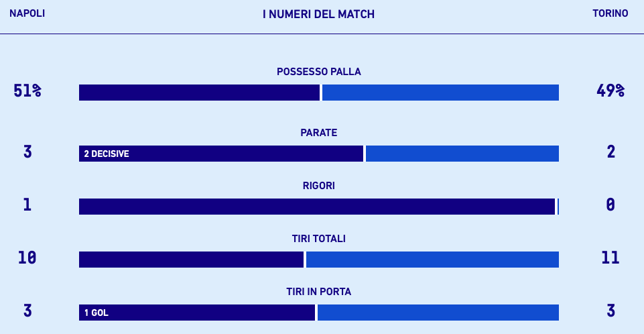
Task: Click Torino's 11 total shots value
Action: click(610, 258)
